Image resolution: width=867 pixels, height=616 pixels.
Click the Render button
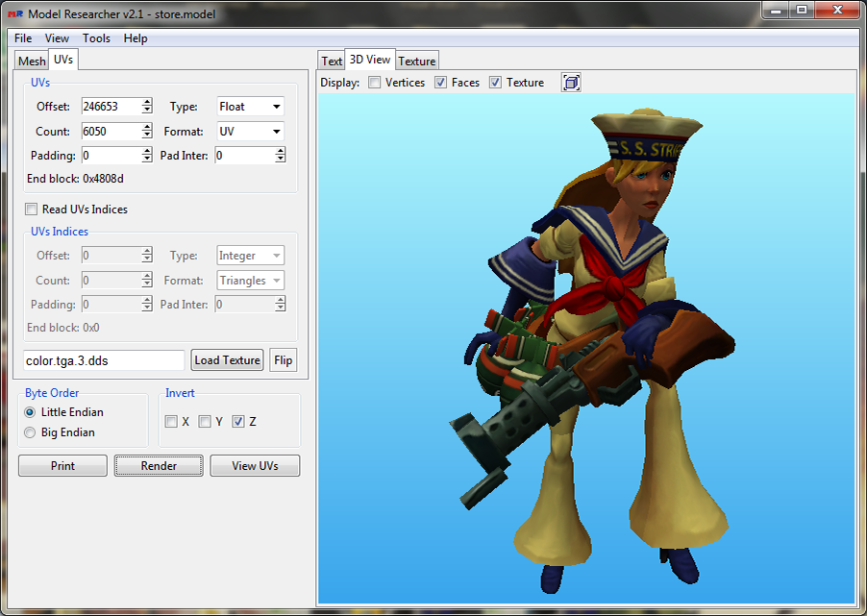[x=159, y=465]
